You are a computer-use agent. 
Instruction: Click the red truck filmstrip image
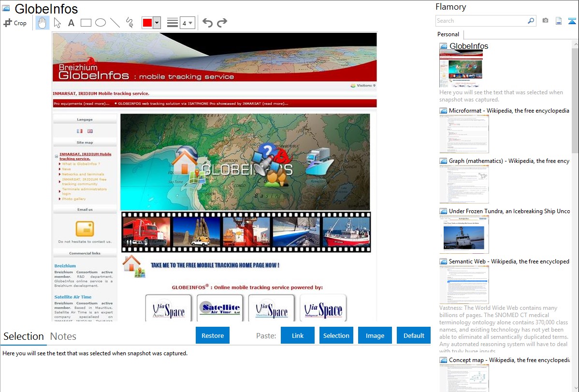click(146, 232)
